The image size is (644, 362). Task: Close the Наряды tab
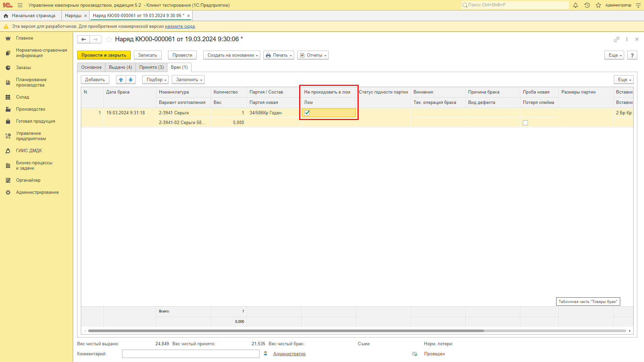point(86,16)
